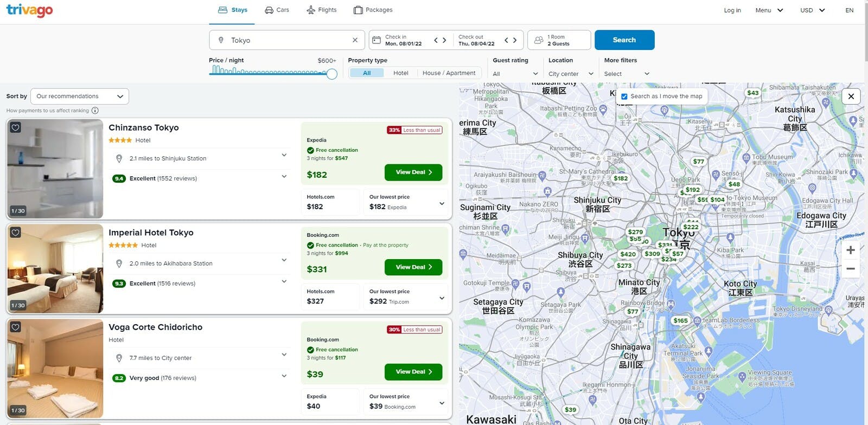This screenshot has height=425, width=868.
Task: Open the Menu dropdown
Action: pyautogui.click(x=769, y=10)
